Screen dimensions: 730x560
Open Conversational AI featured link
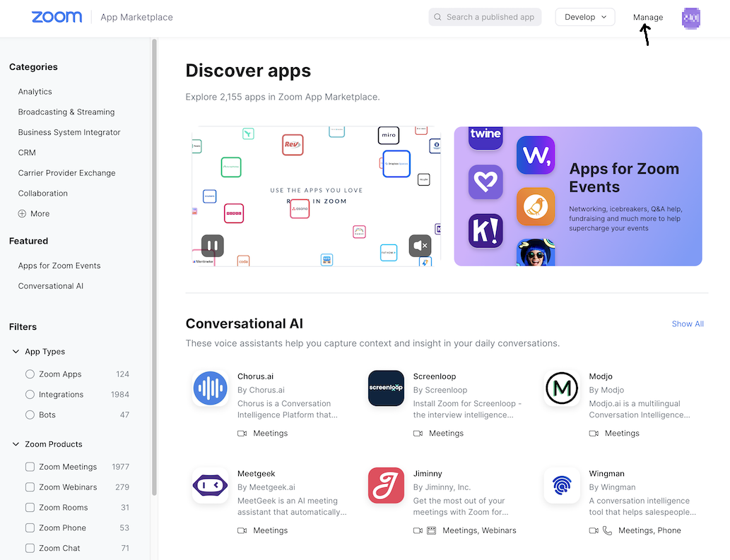pos(51,286)
